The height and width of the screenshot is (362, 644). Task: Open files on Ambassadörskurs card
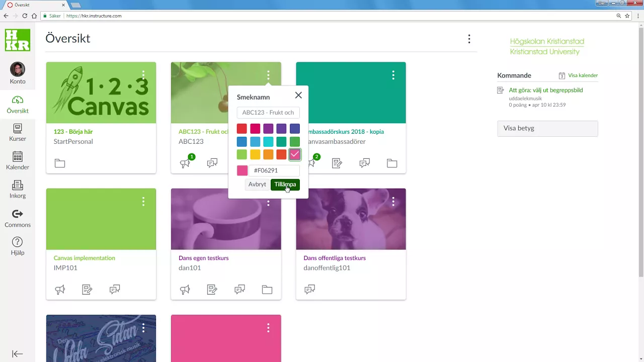(392, 163)
